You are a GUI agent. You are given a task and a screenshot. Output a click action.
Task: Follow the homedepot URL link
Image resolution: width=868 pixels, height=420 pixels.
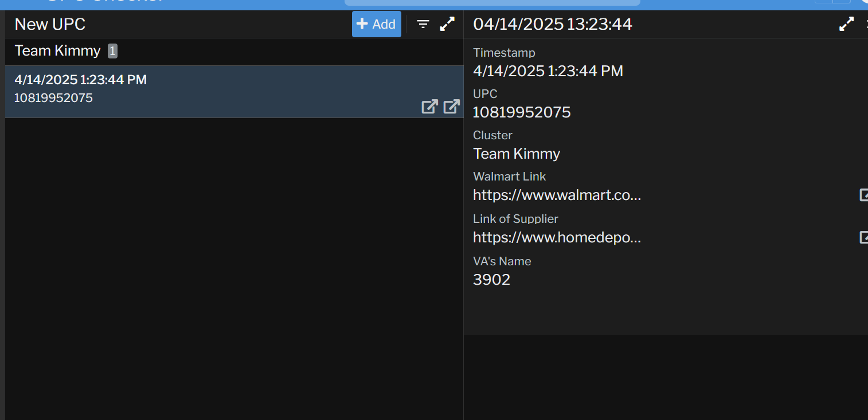click(556, 237)
